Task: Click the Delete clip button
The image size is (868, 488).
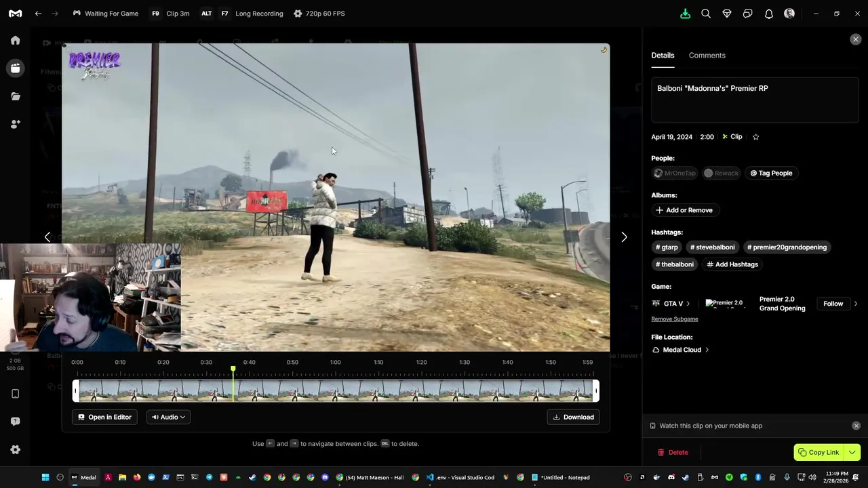Action: [x=673, y=452]
